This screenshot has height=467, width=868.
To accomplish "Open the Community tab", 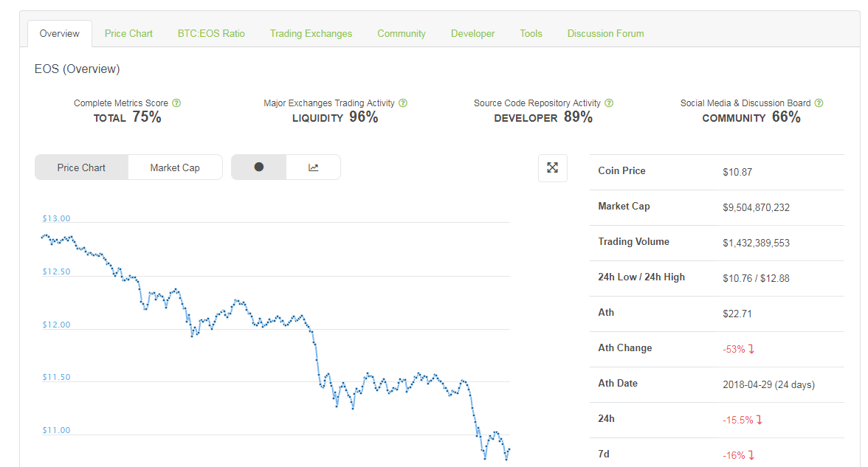I will (x=402, y=33).
